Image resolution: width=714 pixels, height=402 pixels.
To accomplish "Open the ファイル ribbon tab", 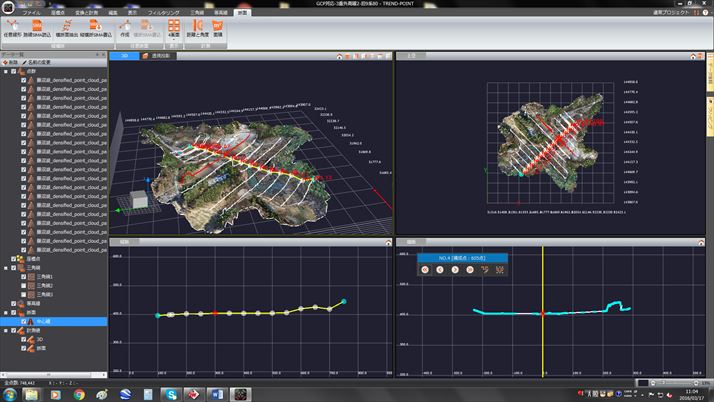I will coord(31,13).
